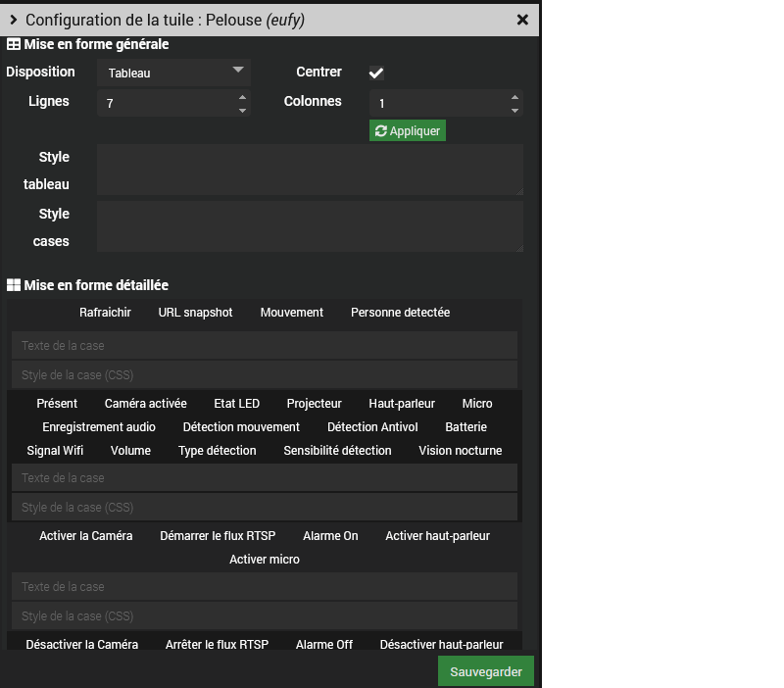Select the Activer haut-parleur command
784x688 pixels.
click(x=437, y=536)
